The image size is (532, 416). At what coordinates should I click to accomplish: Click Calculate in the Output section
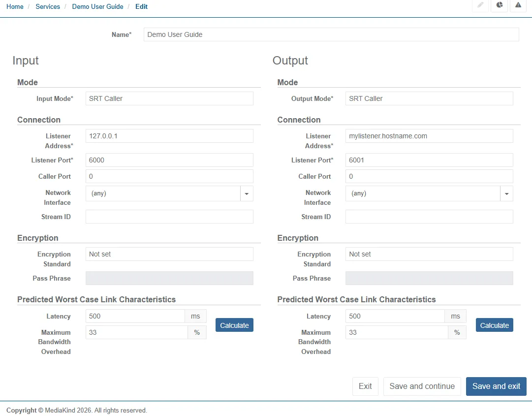pos(494,325)
